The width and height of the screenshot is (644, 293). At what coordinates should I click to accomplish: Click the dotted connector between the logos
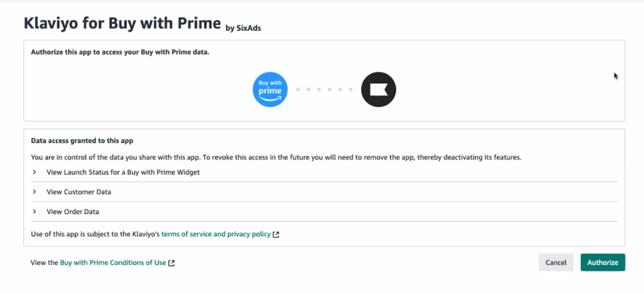coord(324,89)
